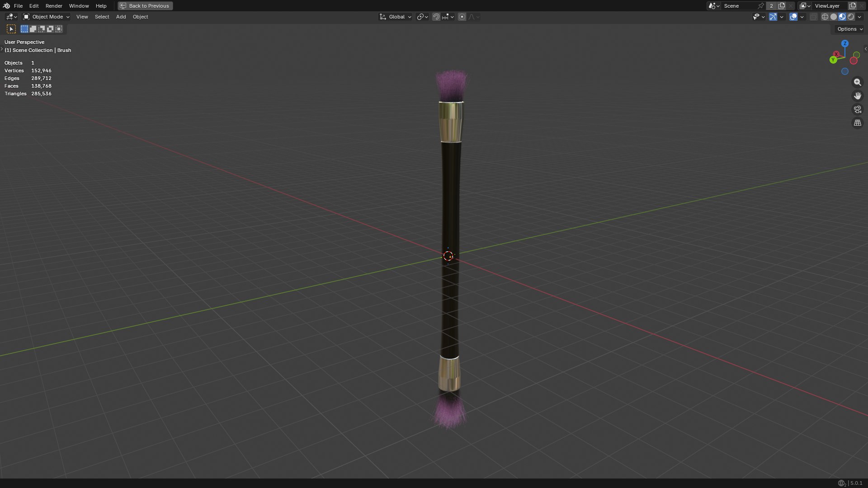Choose intersect selection mode icon

click(59, 29)
